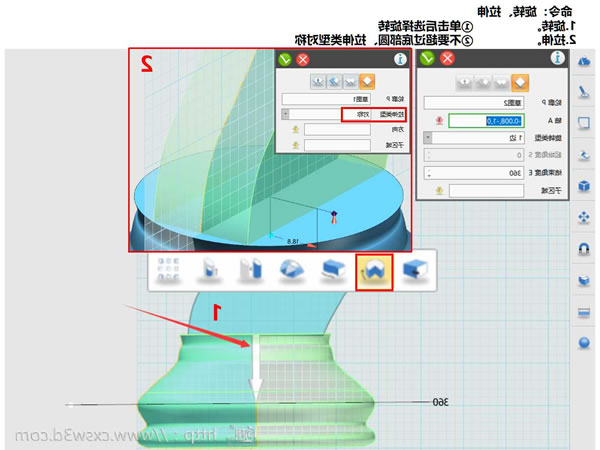600x450 pixels.
Task: Open the blue sphere material icon
Action: pyautogui.click(x=584, y=342)
